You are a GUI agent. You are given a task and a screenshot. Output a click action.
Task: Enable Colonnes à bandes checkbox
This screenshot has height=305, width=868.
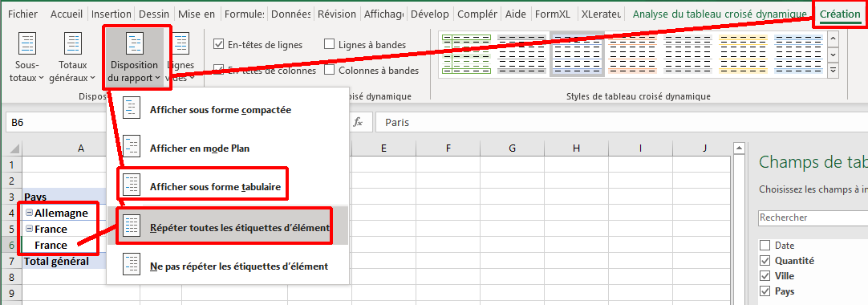[x=330, y=71]
